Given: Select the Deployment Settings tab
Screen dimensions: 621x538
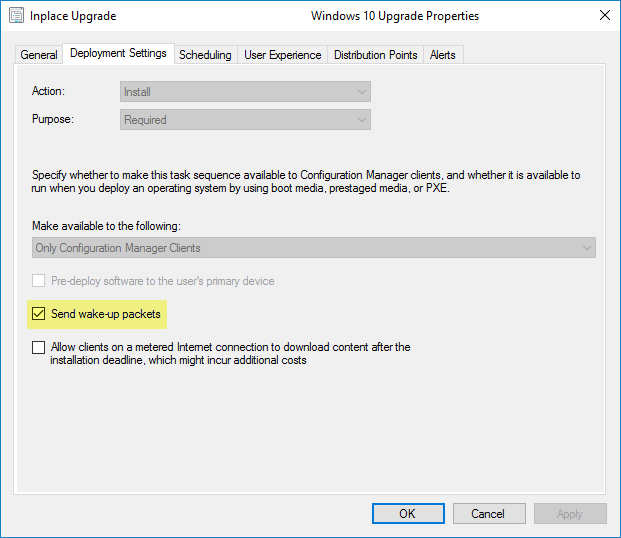Looking at the screenshot, I should coord(118,53).
